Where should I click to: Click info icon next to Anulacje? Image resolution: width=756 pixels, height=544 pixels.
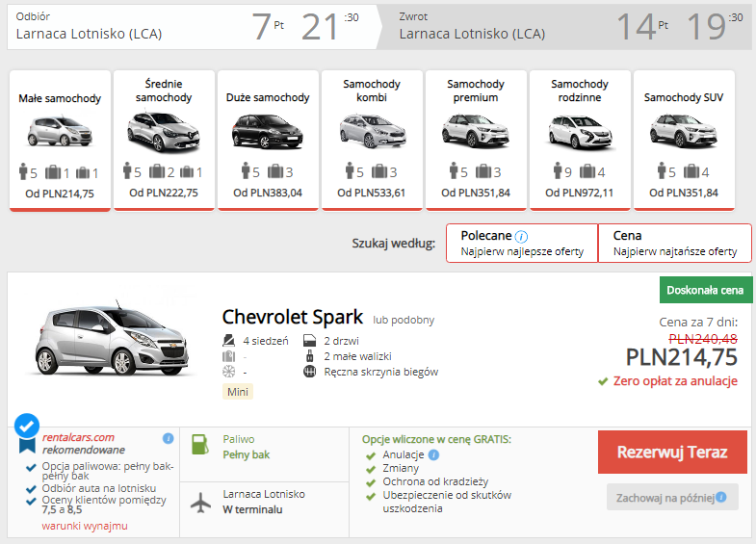(433, 454)
